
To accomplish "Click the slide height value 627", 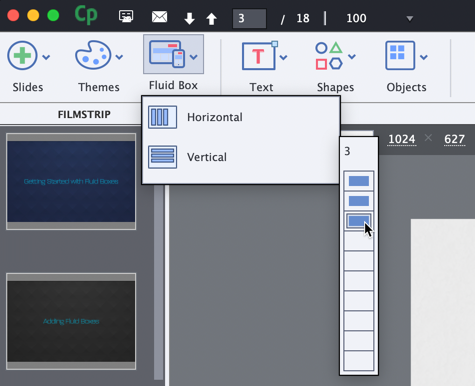I will tap(454, 139).
